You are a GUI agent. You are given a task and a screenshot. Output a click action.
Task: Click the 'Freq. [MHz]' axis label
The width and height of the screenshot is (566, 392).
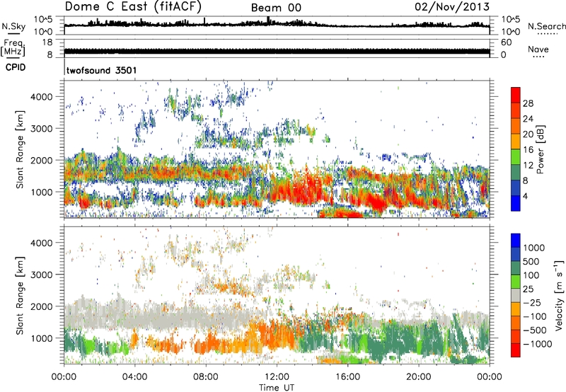click(x=13, y=48)
